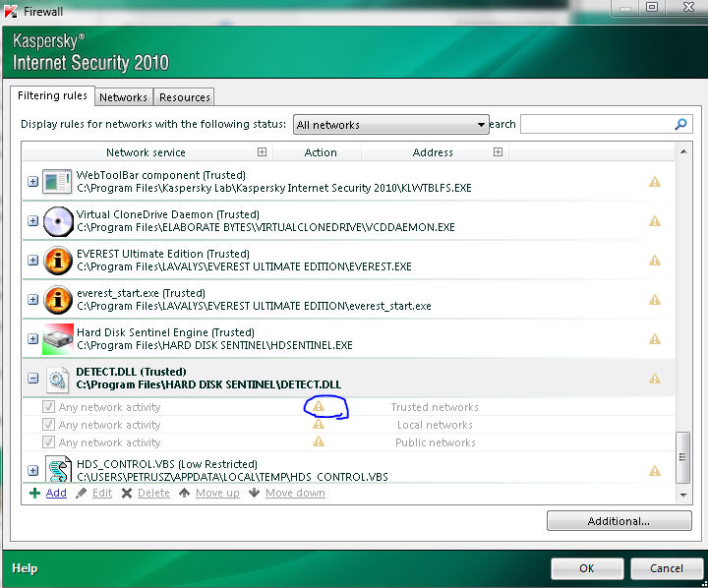708x588 pixels.
Task: Click the EVEREST Ultimate Edition info icon
Action: point(58,261)
